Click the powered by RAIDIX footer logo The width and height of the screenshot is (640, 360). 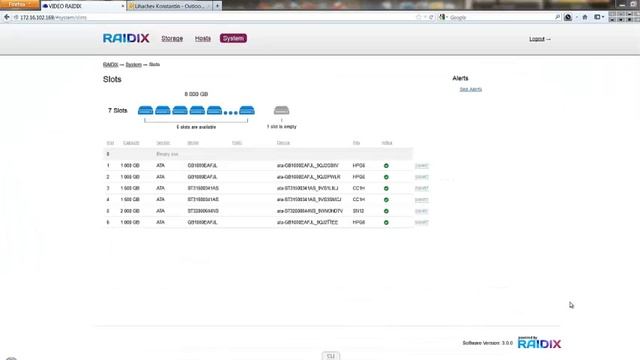pos(539,342)
